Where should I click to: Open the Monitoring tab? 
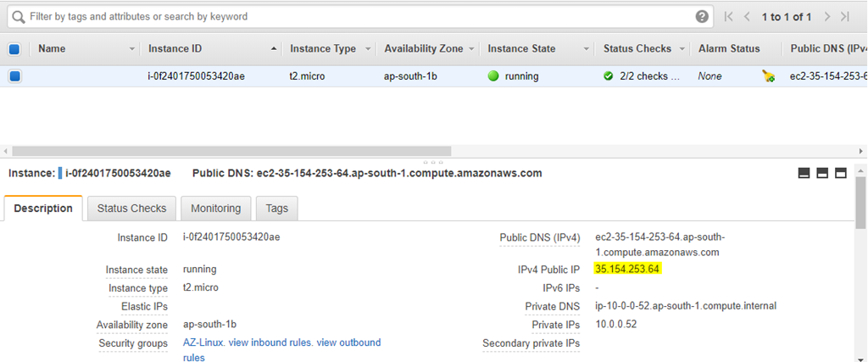(x=216, y=209)
